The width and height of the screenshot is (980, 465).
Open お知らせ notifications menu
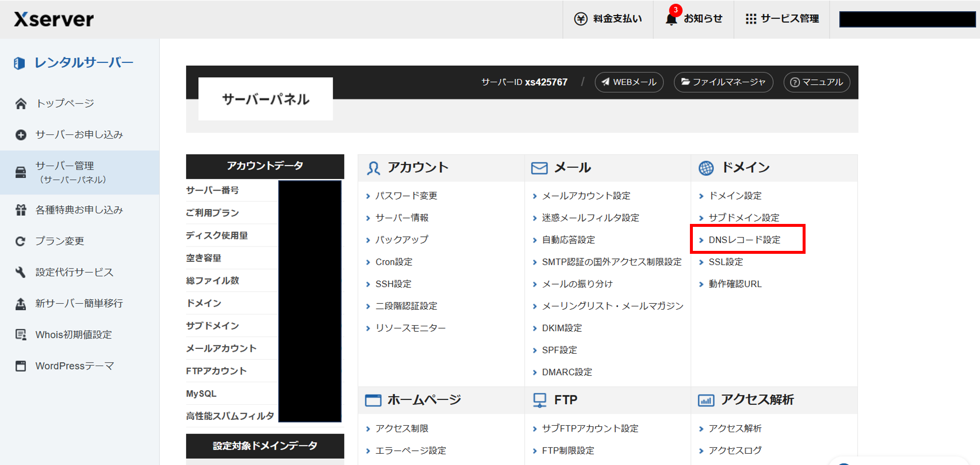(693, 19)
